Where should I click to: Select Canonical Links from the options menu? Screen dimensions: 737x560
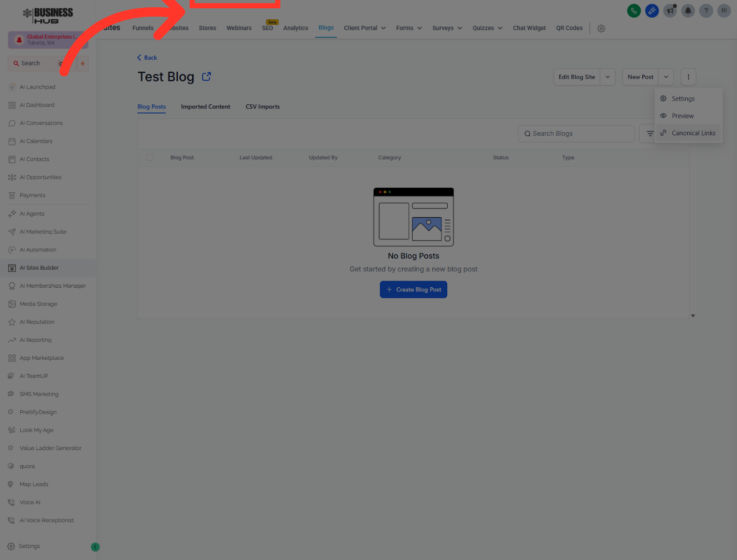coord(689,133)
